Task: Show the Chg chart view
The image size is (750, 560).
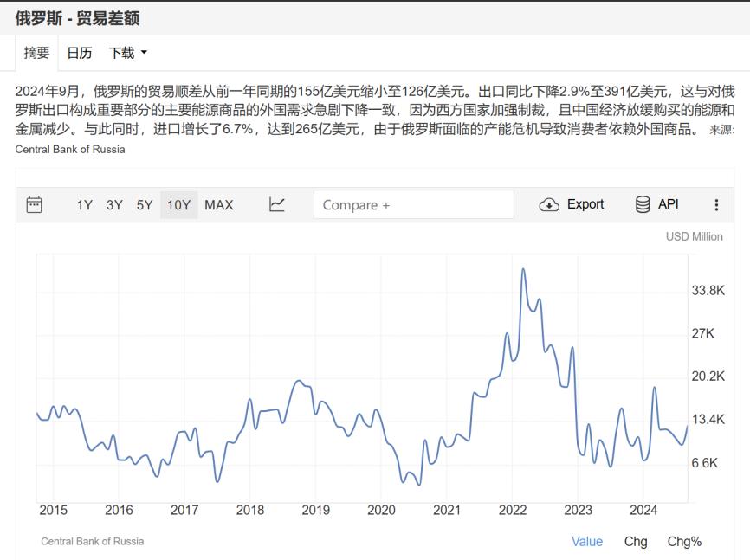Action: (x=635, y=541)
